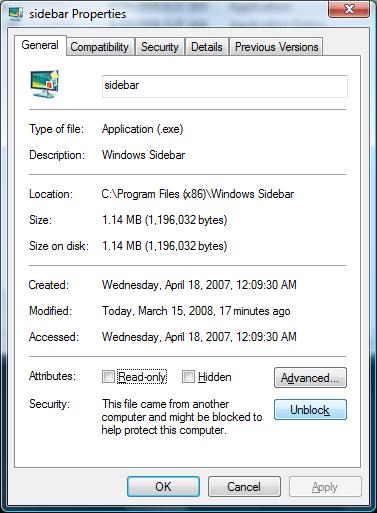The width and height of the screenshot is (377, 513).
Task: Click the sidebar application icon in the title bar
Action: click(16, 14)
